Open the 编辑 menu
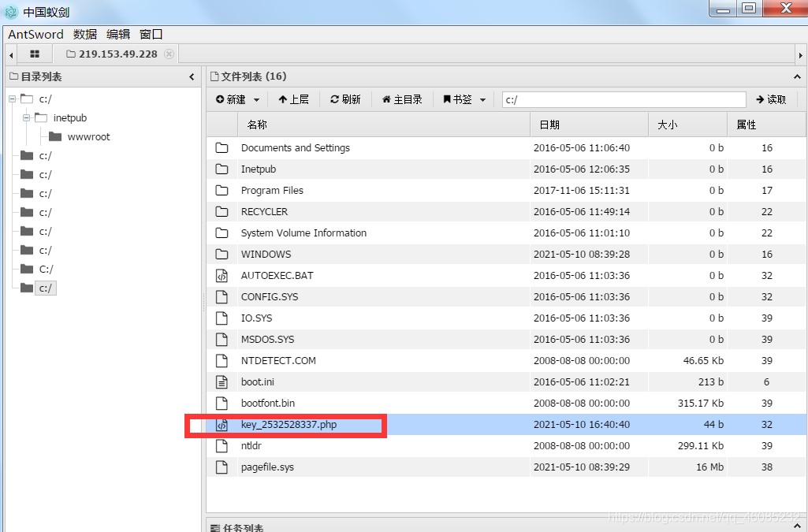This screenshot has height=532, width=808. 118,34
